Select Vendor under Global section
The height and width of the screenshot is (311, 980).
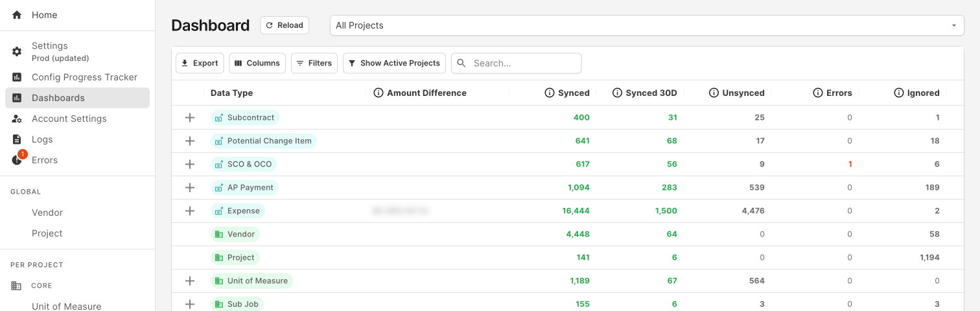47,213
